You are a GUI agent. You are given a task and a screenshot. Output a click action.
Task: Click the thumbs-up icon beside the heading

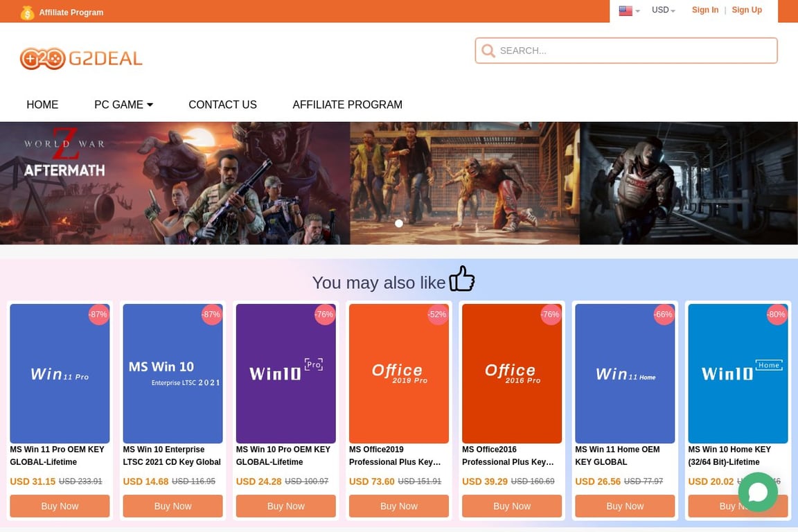[x=461, y=278]
